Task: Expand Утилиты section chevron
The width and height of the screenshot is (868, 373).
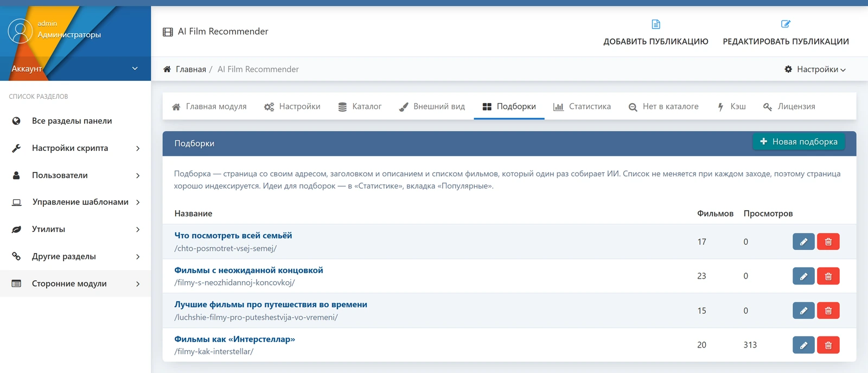Action: 138,229
